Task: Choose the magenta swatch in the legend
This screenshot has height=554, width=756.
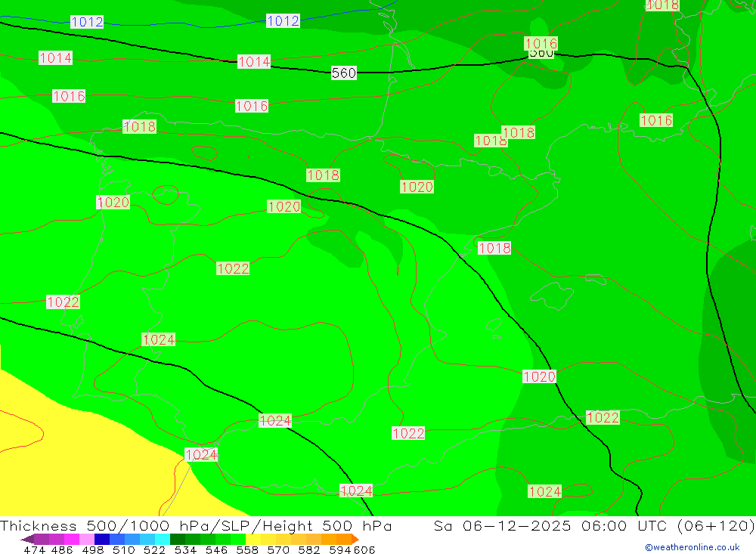Action: [x=72, y=540]
